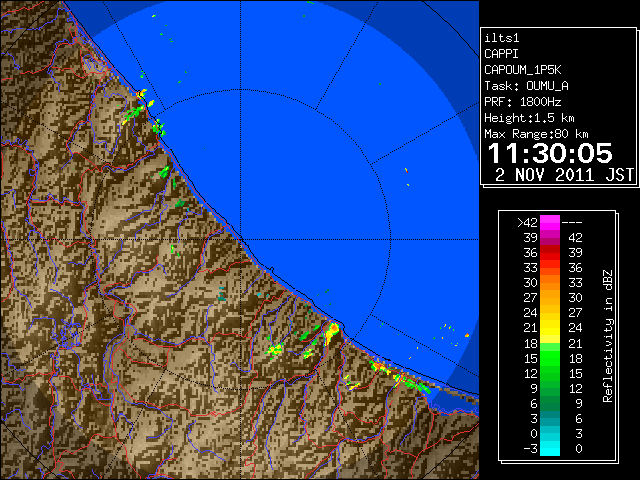Image resolution: width=640 pixels, height=480 pixels.
Task: Pick the yellow 21–24 dBZ band
Action: [x=550, y=328]
